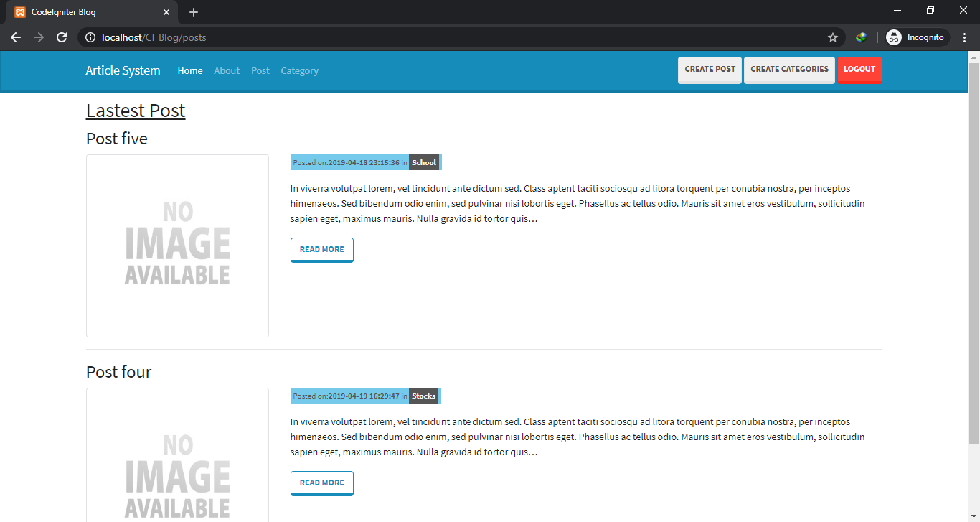Viewport: 980px width, 522px height.
Task: Click the extension icon beside the bookmark star
Action: point(861,37)
